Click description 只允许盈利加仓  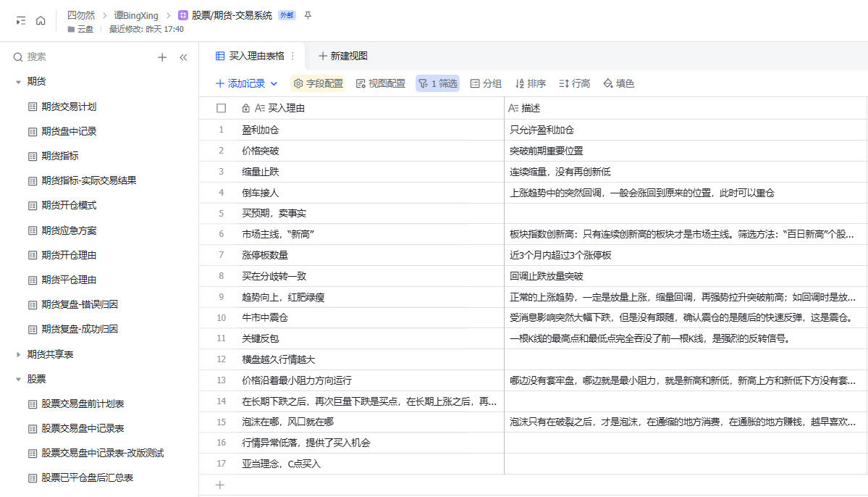coord(542,130)
